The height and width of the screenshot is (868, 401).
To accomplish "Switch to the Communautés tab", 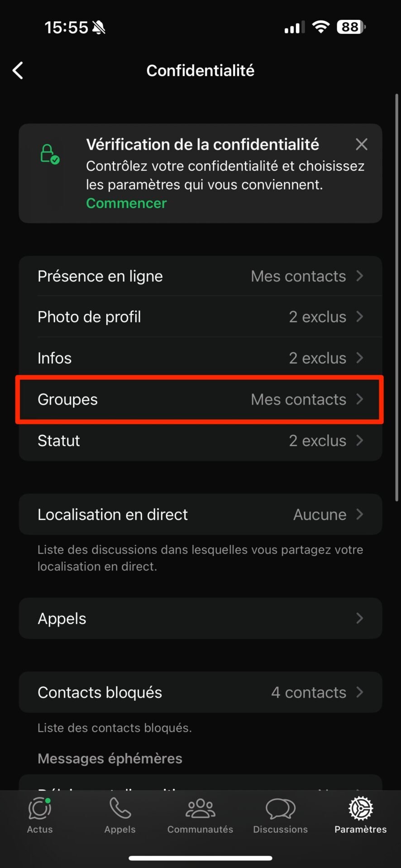I will point(200,816).
